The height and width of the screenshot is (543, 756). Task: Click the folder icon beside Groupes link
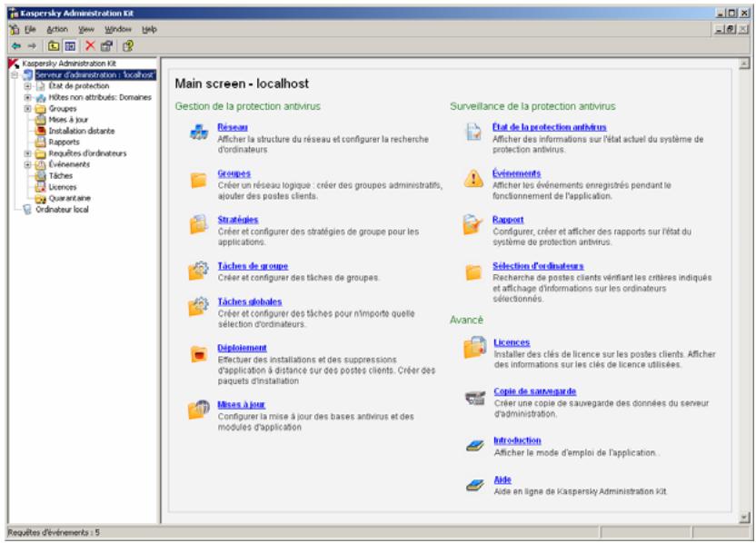(199, 180)
